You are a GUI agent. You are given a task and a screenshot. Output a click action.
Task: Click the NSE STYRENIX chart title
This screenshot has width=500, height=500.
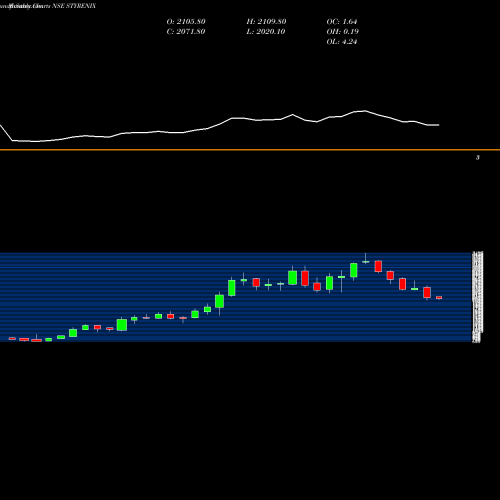74,6
